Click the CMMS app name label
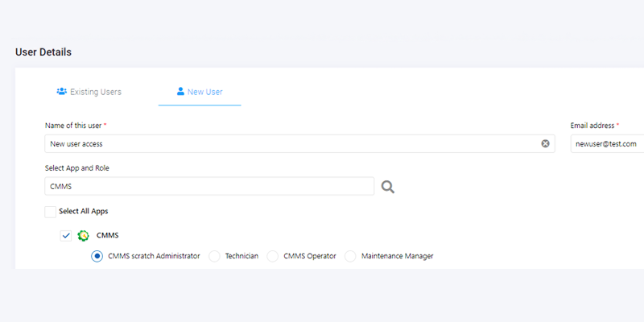The width and height of the screenshot is (644, 322). pyautogui.click(x=107, y=236)
